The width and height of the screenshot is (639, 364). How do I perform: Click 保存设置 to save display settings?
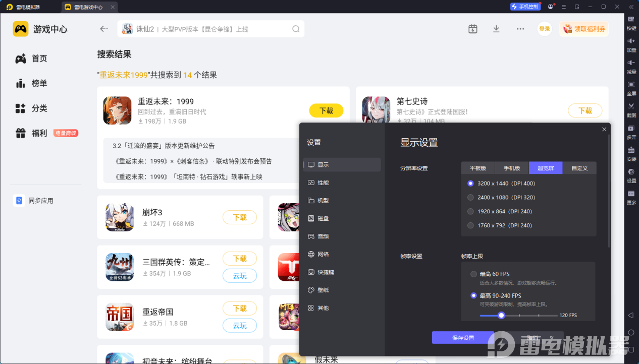(463, 338)
